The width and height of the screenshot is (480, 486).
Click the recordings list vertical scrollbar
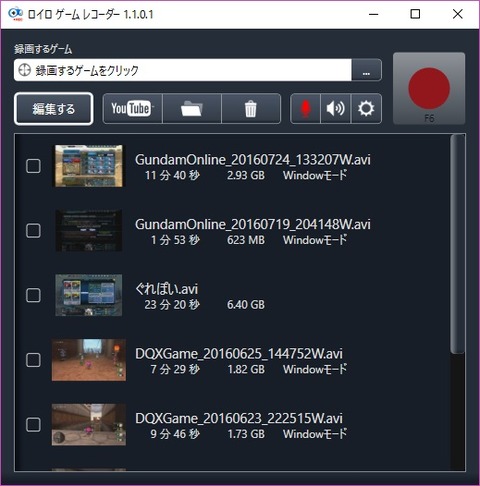(457, 244)
